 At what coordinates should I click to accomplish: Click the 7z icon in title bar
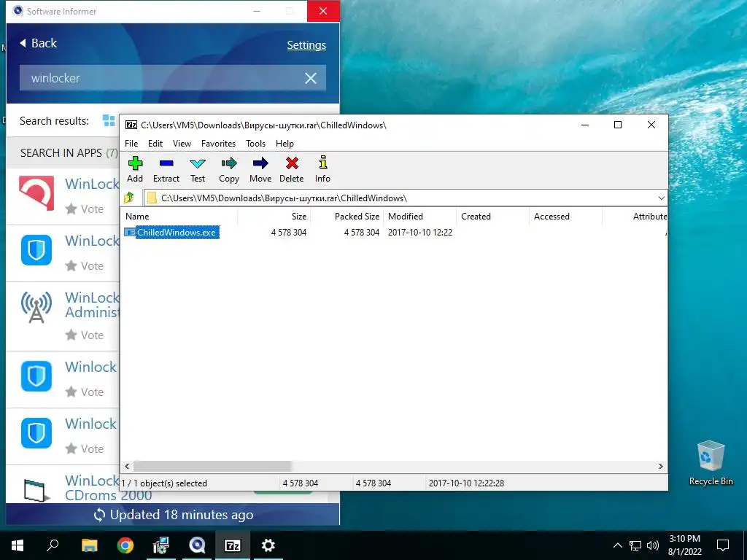[131, 125]
